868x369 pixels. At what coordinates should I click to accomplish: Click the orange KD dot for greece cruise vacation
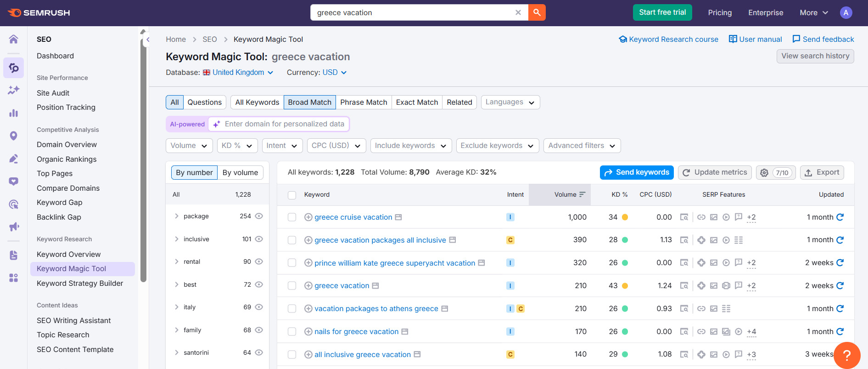[625, 217]
